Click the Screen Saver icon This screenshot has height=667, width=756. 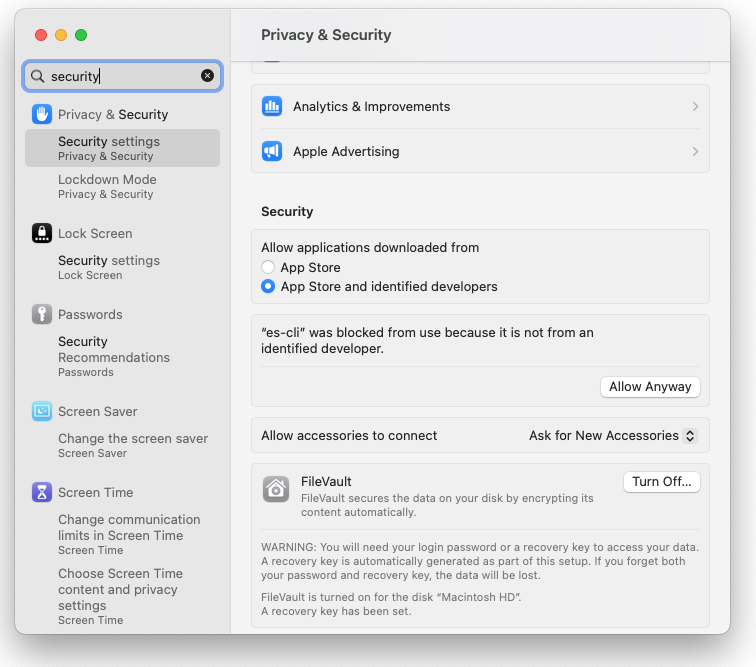pyautogui.click(x=42, y=411)
